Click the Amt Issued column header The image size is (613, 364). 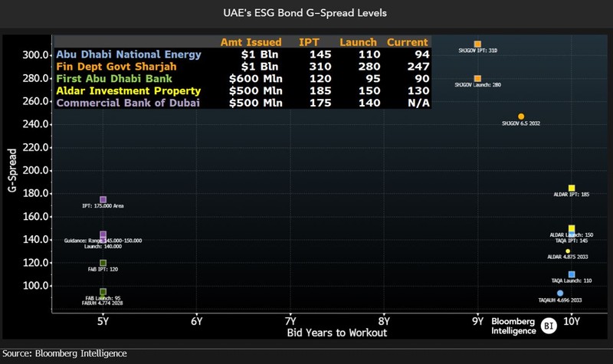click(251, 41)
